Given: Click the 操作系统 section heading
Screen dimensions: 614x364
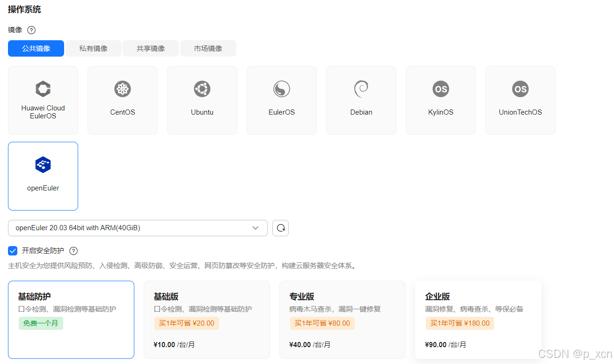Looking at the screenshot, I should pyautogui.click(x=24, y=9).
